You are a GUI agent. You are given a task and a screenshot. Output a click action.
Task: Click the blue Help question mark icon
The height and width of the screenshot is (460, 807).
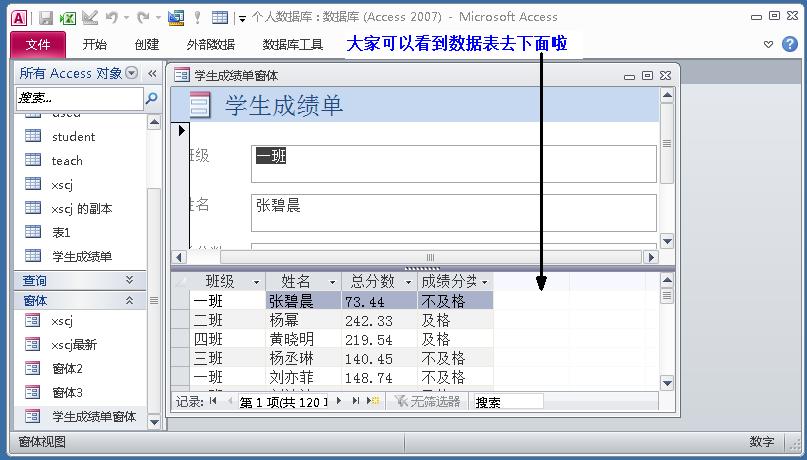click(x=790, y=44)
